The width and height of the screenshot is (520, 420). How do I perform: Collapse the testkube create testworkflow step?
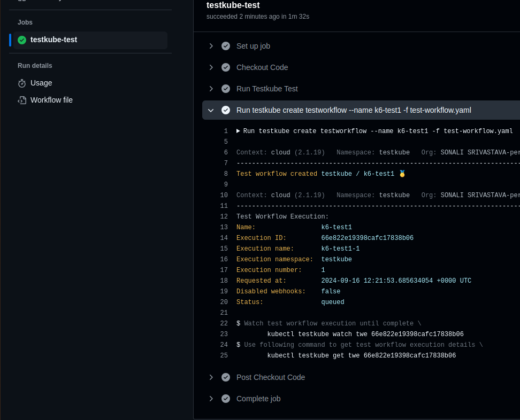211,110
